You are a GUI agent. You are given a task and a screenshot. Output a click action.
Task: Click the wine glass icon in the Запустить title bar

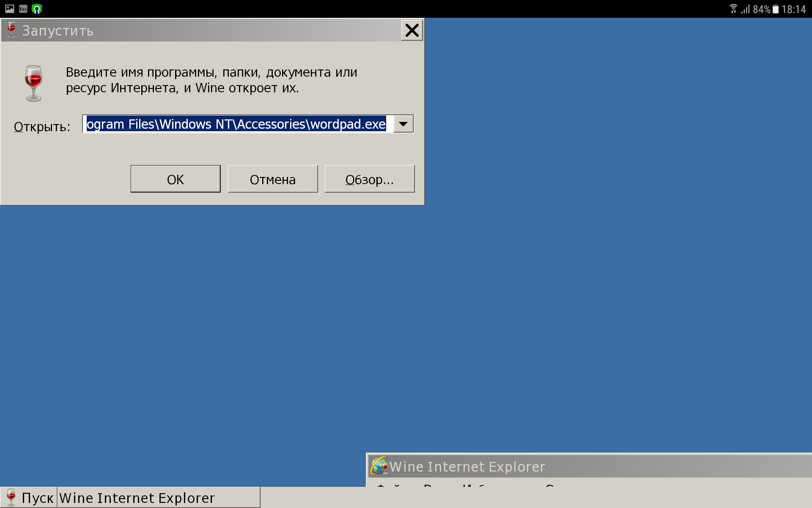pos(11,30)
